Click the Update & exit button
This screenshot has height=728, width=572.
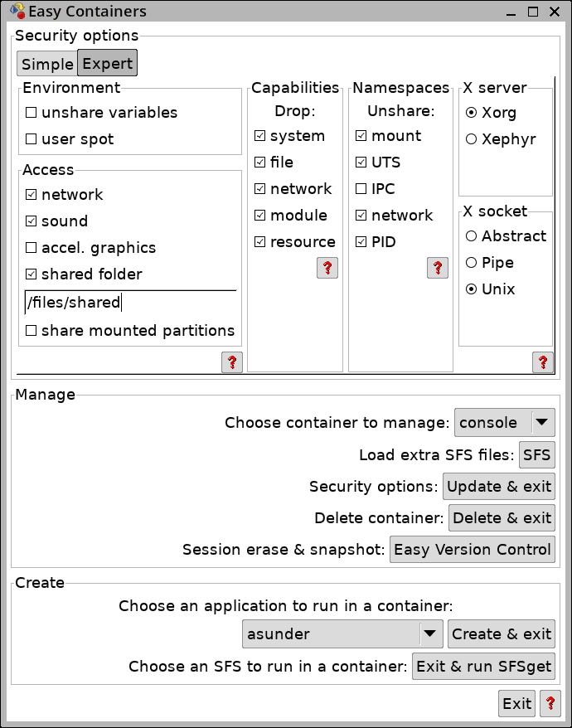[x=499, y=486]
